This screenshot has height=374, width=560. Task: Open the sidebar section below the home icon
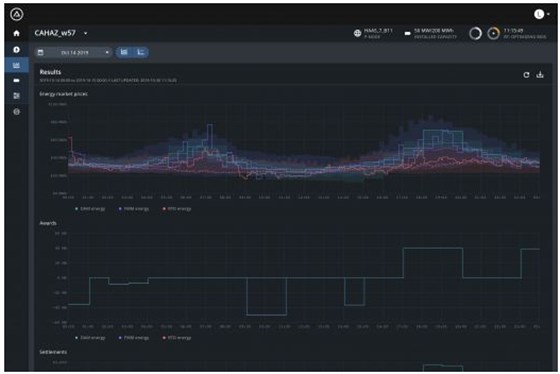pos(16,49)
